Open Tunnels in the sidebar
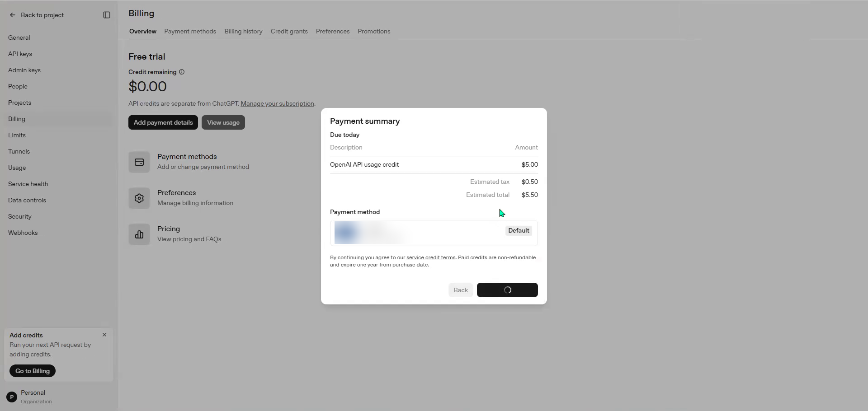The width and height of the screenshot is (868, 411). (59, 151)
